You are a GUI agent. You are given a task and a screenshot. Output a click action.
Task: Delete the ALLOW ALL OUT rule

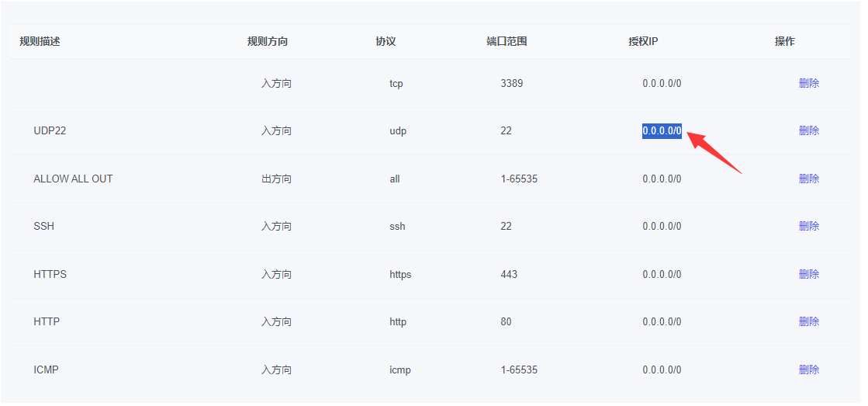click(808, 179)
